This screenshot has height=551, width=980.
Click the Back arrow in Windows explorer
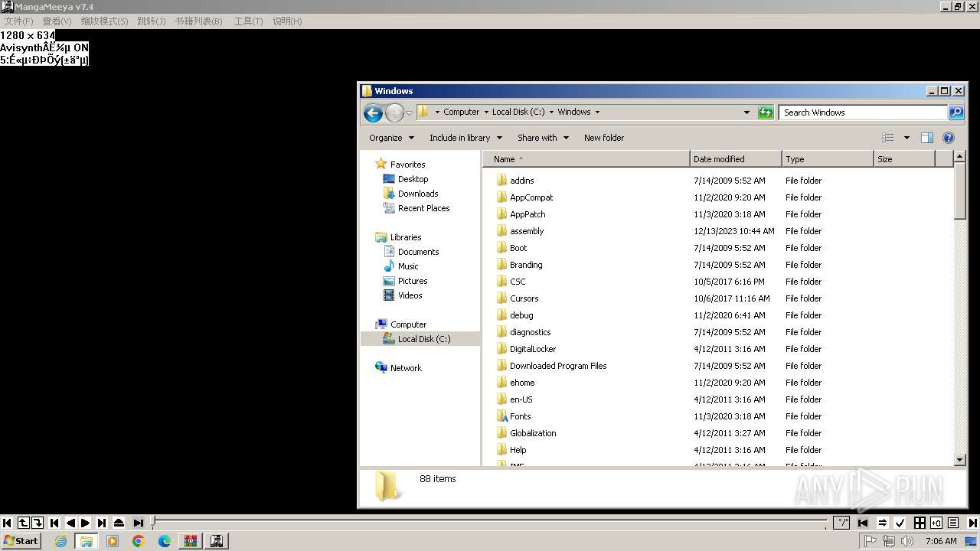373,112
